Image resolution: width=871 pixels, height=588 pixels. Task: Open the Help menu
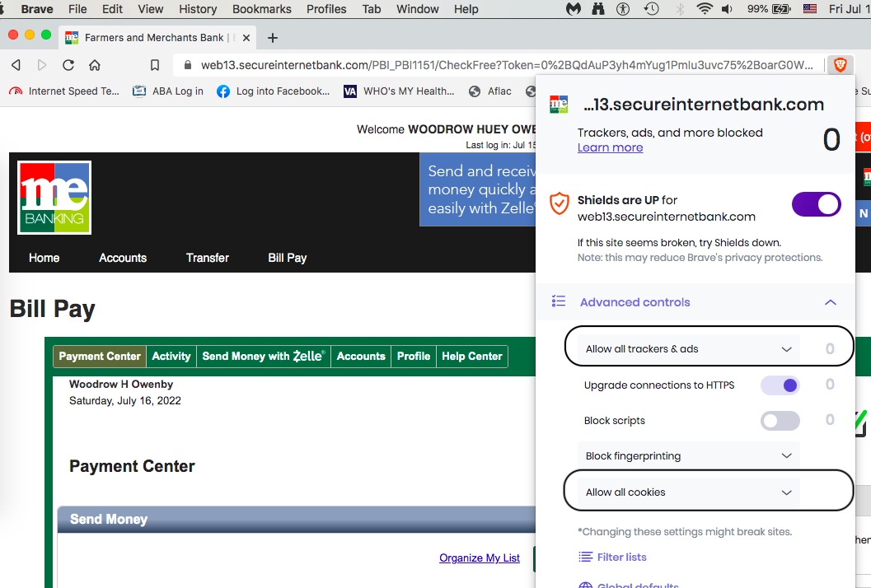(x=466, y=9)
